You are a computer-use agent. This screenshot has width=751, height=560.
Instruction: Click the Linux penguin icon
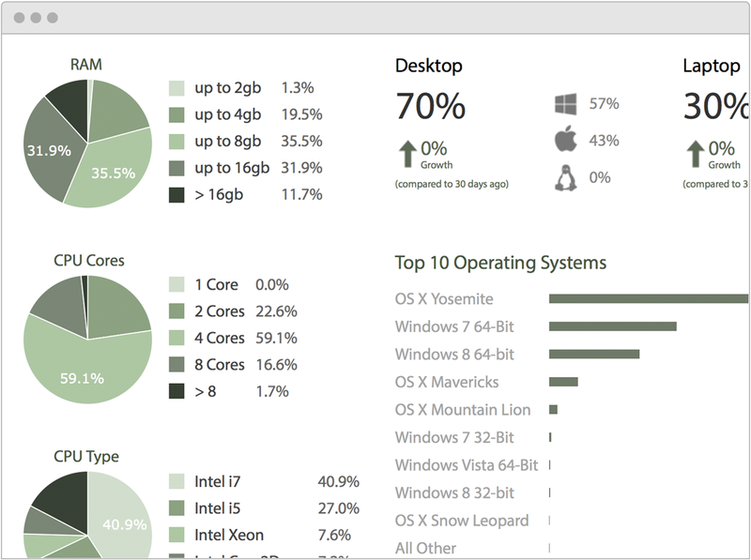(566, 178)
